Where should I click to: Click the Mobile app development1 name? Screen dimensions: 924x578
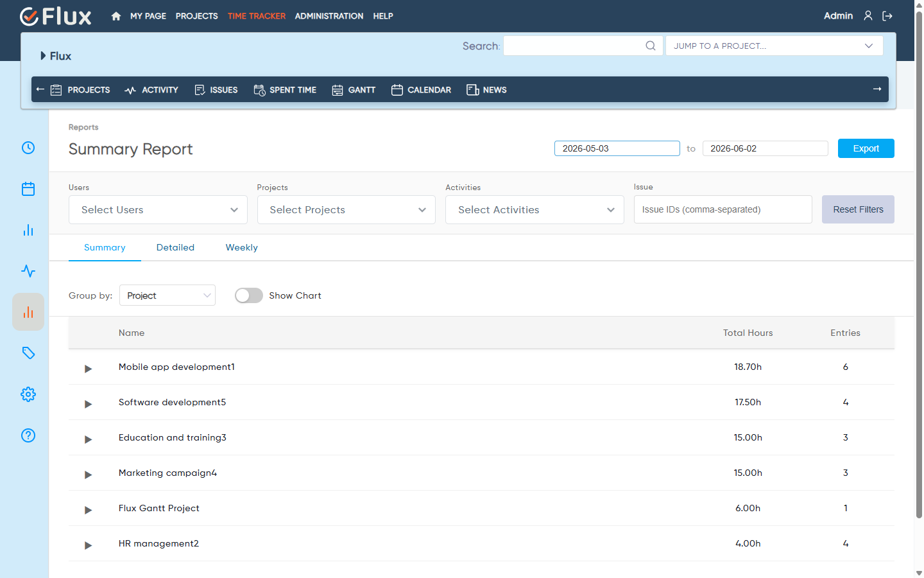coord(177,367)
